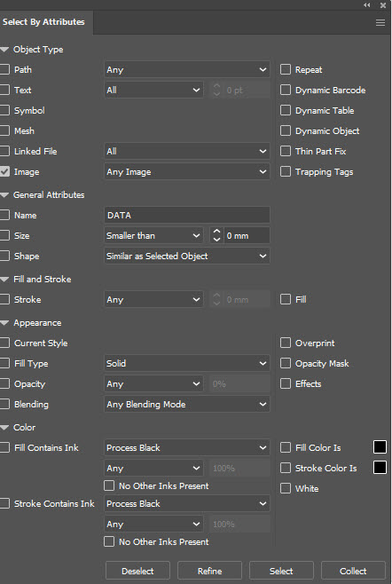This screenshot has width=392, height=584.
Task: Collapse the Color section triangle
Action: (4, 428)
